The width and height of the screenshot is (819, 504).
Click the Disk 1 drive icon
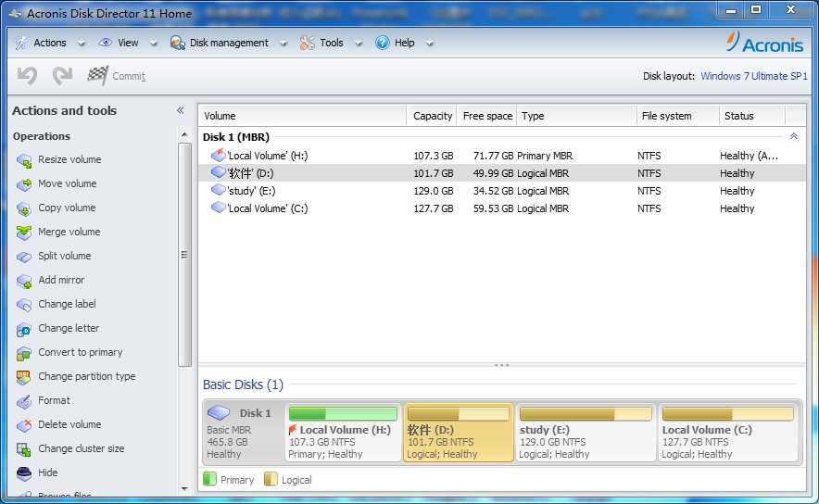219,412
